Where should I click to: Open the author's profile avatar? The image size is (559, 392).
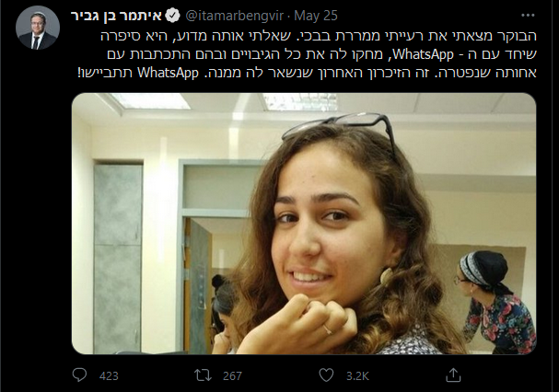click(x=38, y=28)
